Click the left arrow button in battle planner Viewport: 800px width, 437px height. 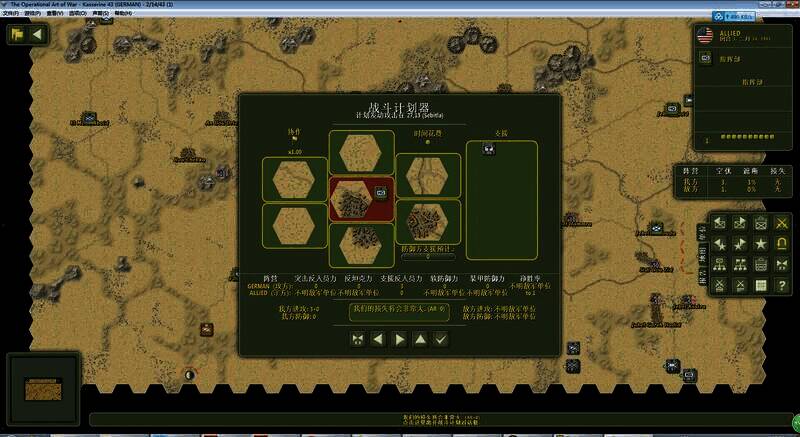[378, 339]
